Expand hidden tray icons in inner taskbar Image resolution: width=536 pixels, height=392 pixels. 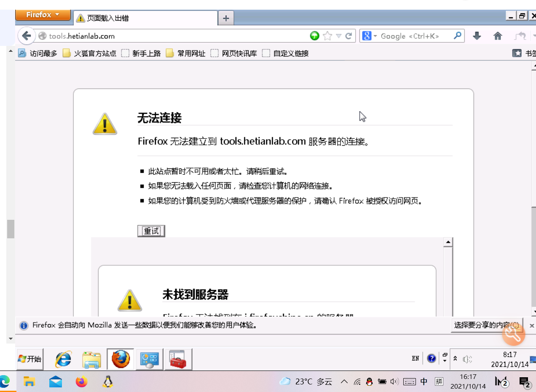tap(455, 359)
